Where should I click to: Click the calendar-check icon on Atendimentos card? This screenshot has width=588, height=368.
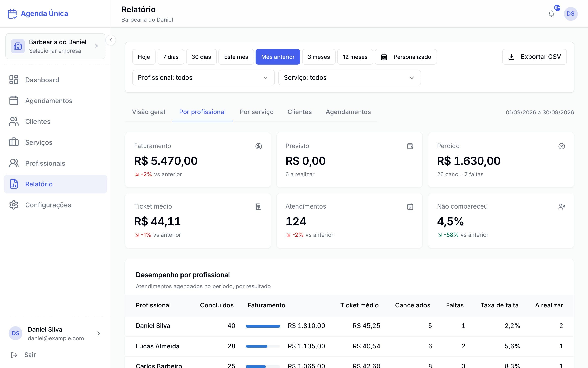[x=410, y=207]
